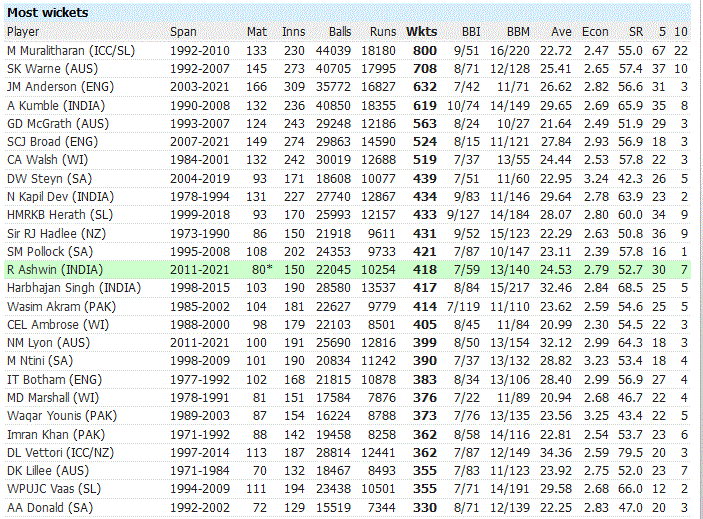Screen dimensions: 703x519
Task: Select player 'DK Lillee (AUS)'
Action: click(x=48, y=471)
